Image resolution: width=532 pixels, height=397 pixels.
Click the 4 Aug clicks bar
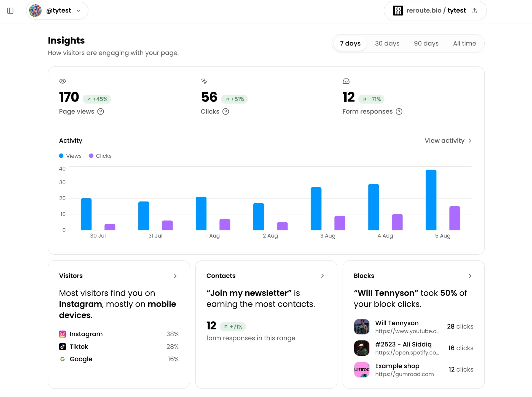coord(397,222)
